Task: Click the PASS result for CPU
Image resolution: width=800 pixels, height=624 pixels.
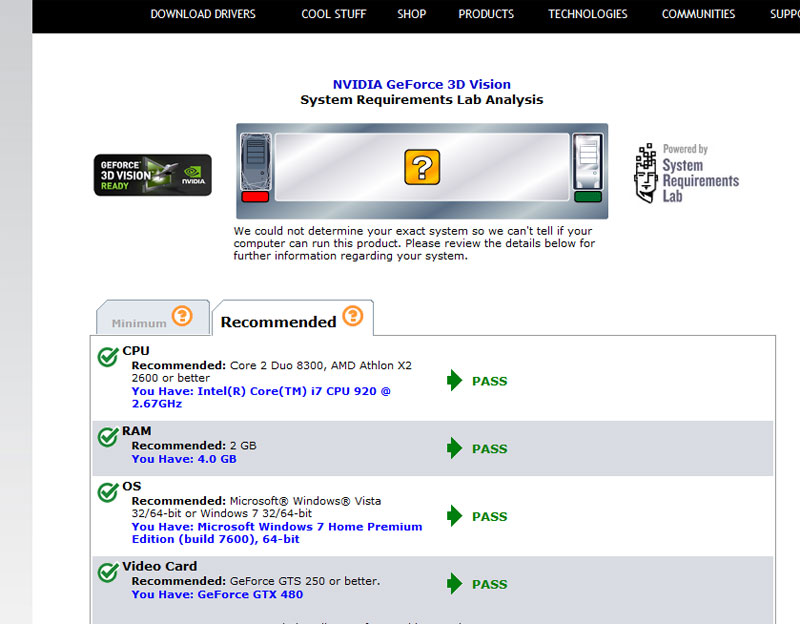Action: coord(490,381)
